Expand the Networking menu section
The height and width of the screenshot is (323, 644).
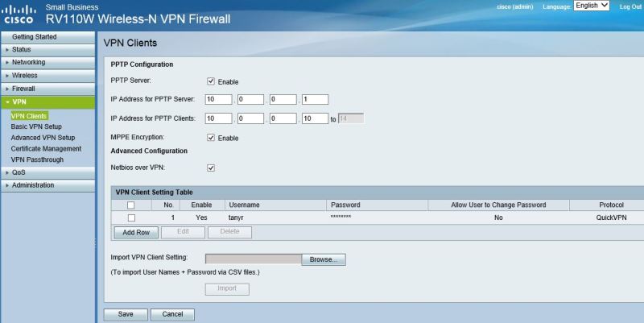point(48,63)
